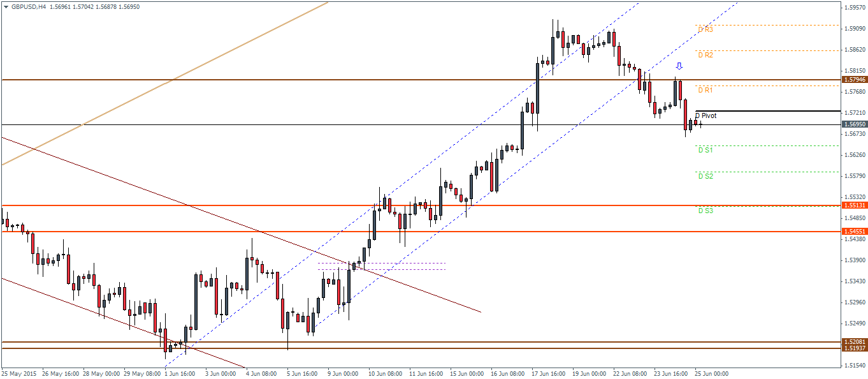Image resolution: width=868 pixels, height=379 pixels.
Task: Click the 25 May 2015 date label
Action: pyautogui.click(x=19, y=373)
